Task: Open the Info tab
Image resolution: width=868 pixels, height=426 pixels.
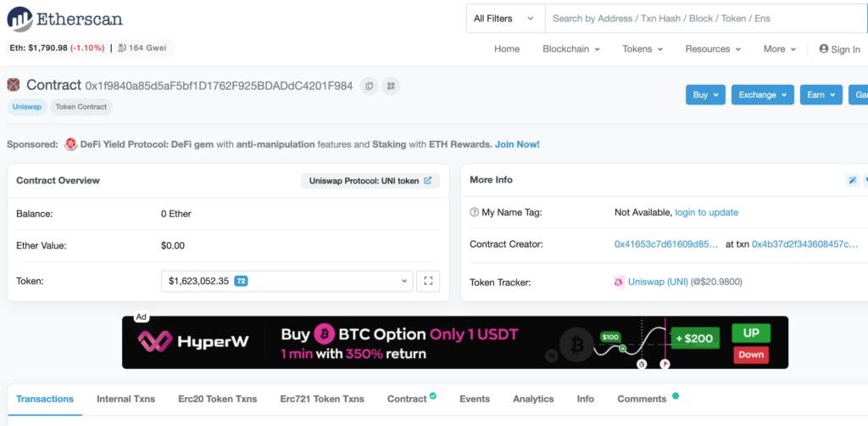Action: tap(585, 399)
